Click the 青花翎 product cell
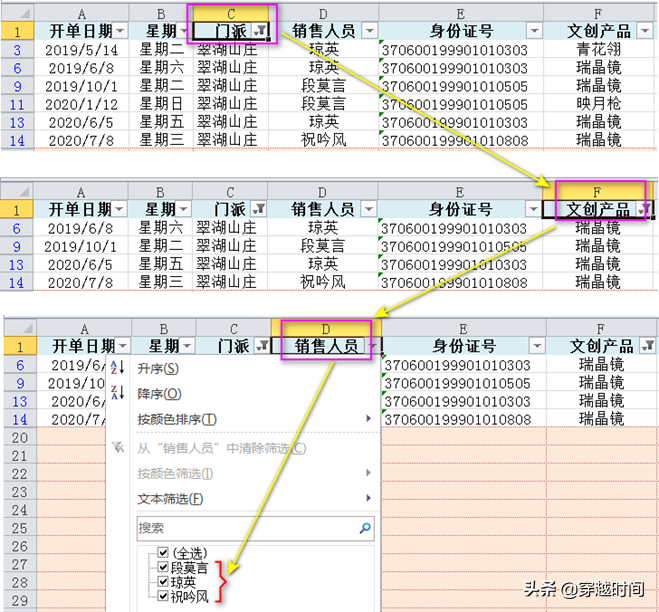Viewport: 659px width, 612px height. pos(599,50)
